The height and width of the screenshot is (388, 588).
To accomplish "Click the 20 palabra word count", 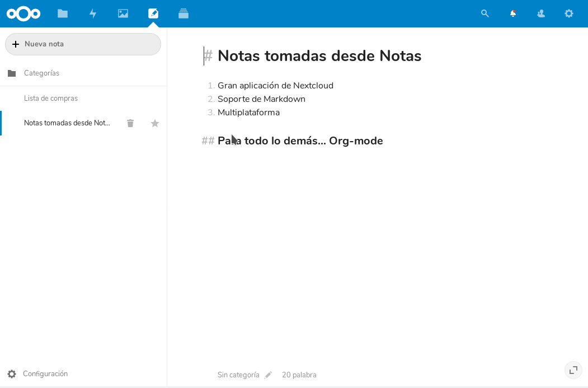I will [299, 375].
